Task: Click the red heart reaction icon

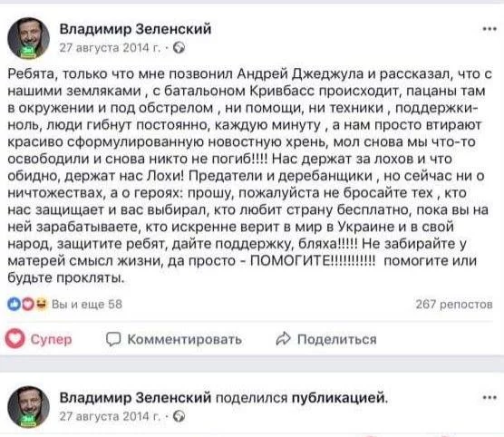Action: 27,305
